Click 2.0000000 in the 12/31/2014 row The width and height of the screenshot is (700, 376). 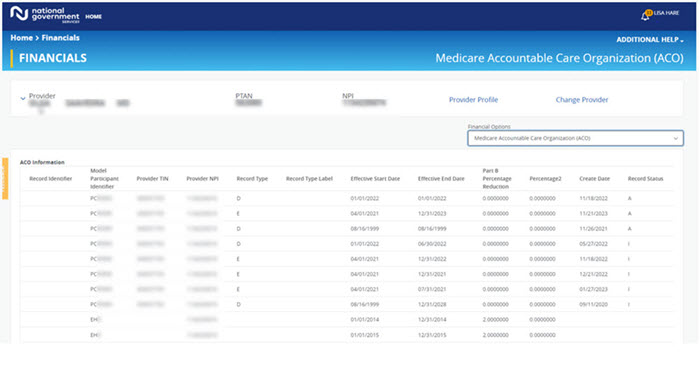tap(495, 320)
